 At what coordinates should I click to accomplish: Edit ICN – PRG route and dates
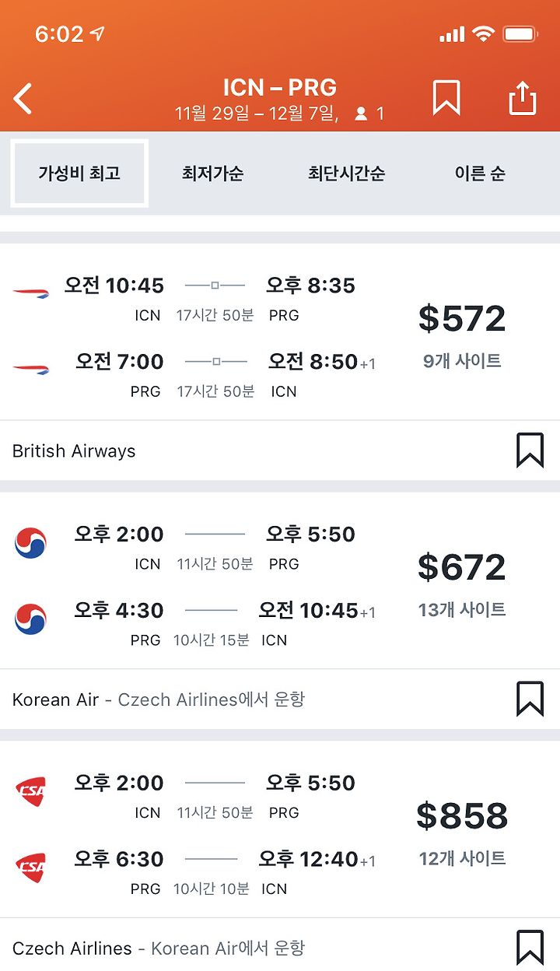pyautogui.click(x=280, y=99)
